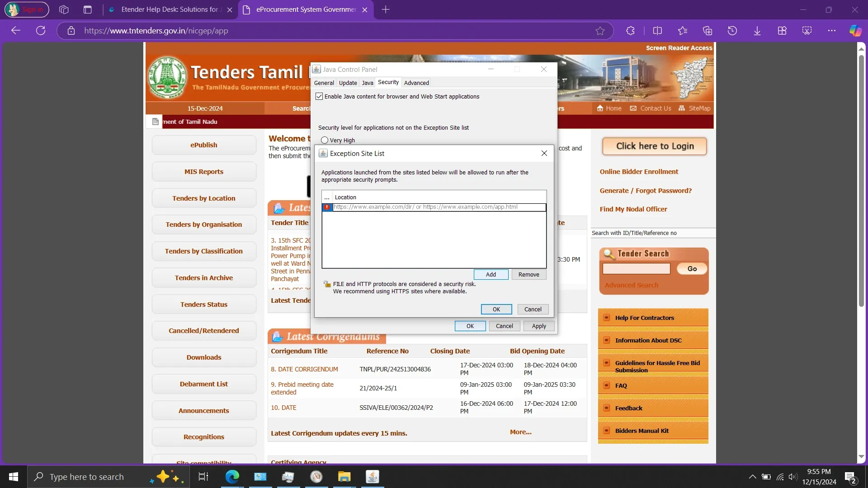868x488 pixels.
Task: Open Downloads arrow icon in toolbar
Action: pos(757,31)
